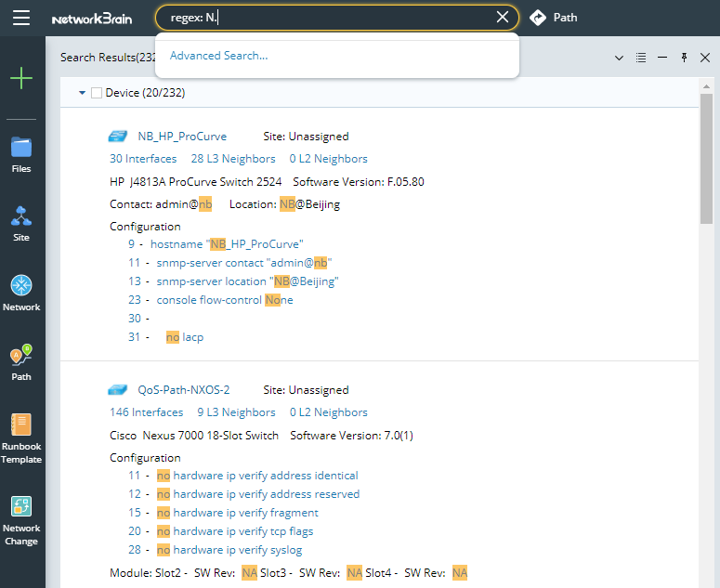The width and height of the screenshot is (720, 588).
Task: Clear the search box with the X icon
Action: 503,18
